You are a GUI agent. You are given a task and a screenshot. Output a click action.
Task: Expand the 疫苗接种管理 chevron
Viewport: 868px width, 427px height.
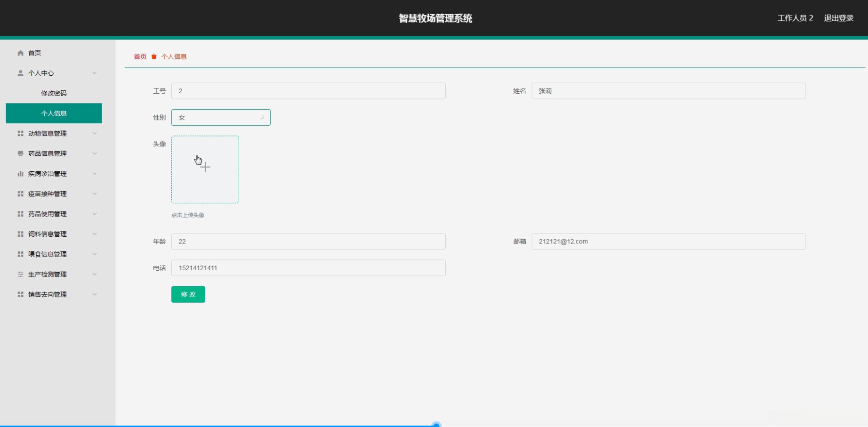(x=95, y=194)
